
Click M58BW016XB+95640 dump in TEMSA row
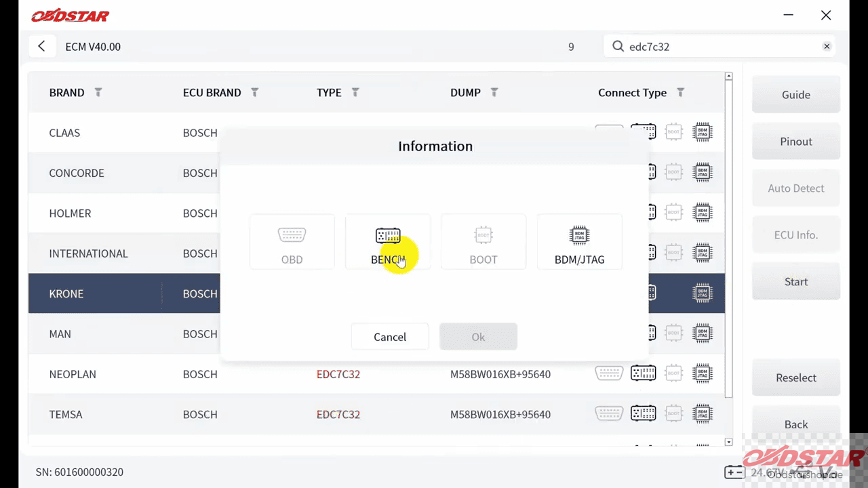click(500, 414)
